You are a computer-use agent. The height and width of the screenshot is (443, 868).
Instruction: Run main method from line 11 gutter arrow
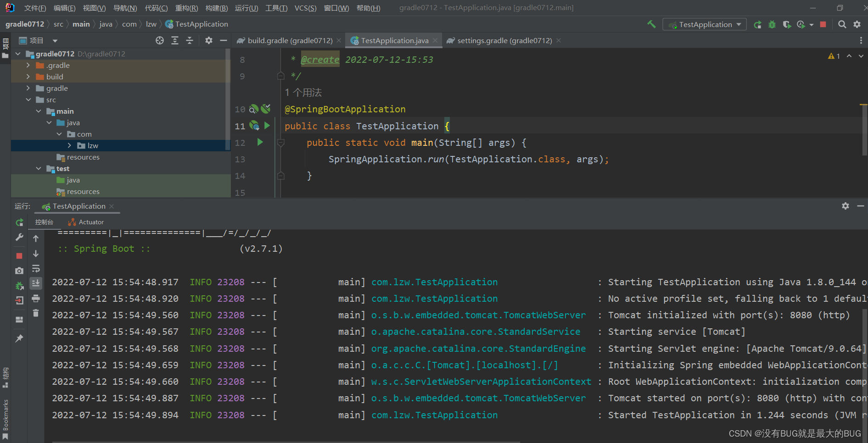tap(268, 126)
